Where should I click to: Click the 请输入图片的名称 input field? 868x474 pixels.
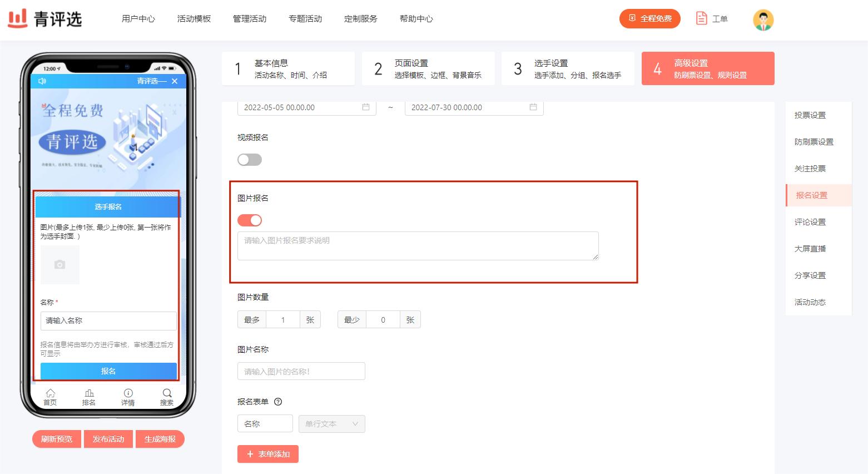tap(301, 371)
